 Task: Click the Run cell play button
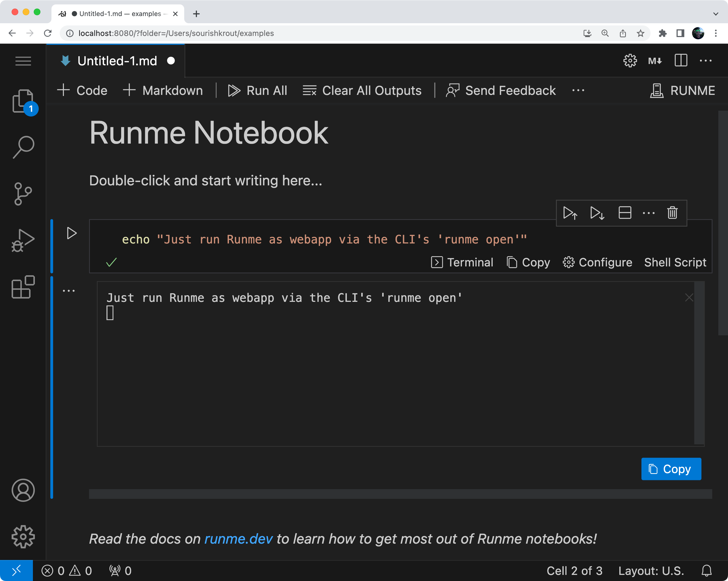[x=71, y=232]
